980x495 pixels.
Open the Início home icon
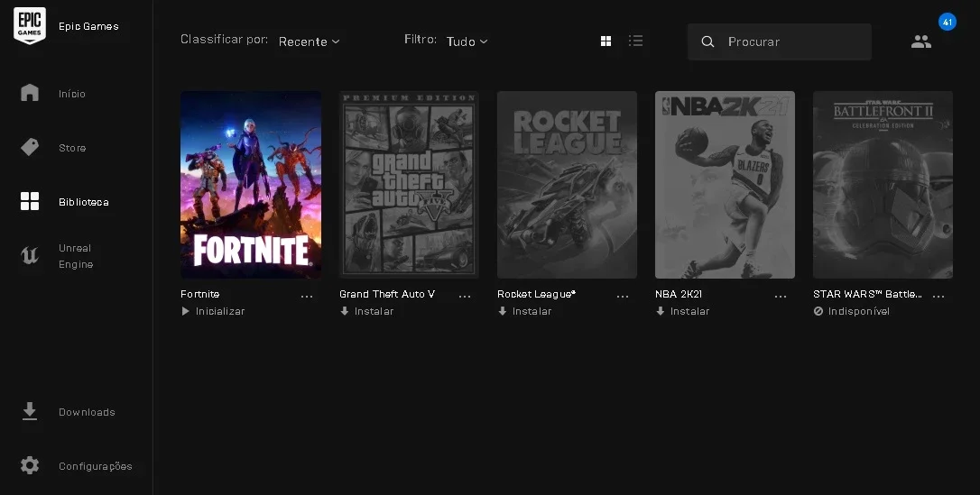point(30,93)
